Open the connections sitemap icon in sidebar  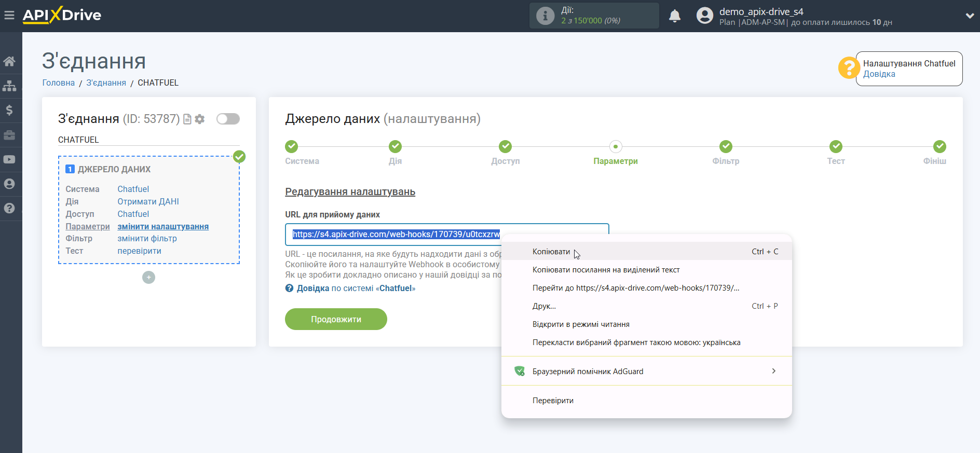tap(9, 86)
